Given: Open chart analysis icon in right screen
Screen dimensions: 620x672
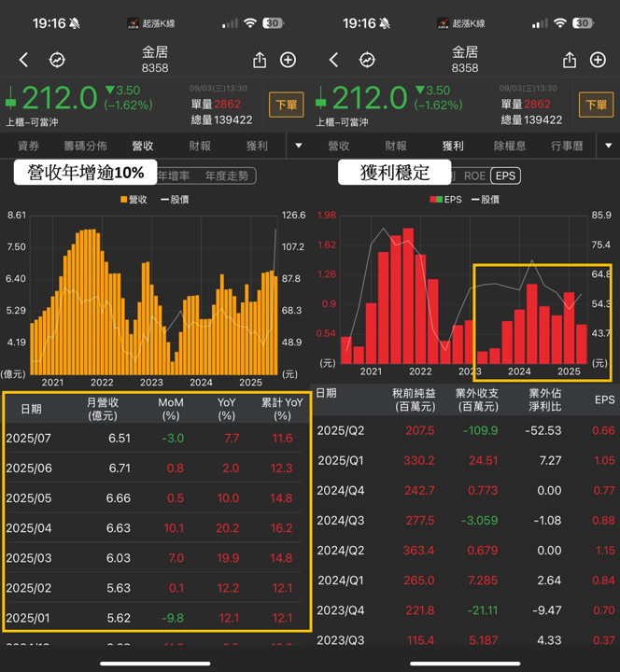Looking at the screenshot, I should click(367, 60).
